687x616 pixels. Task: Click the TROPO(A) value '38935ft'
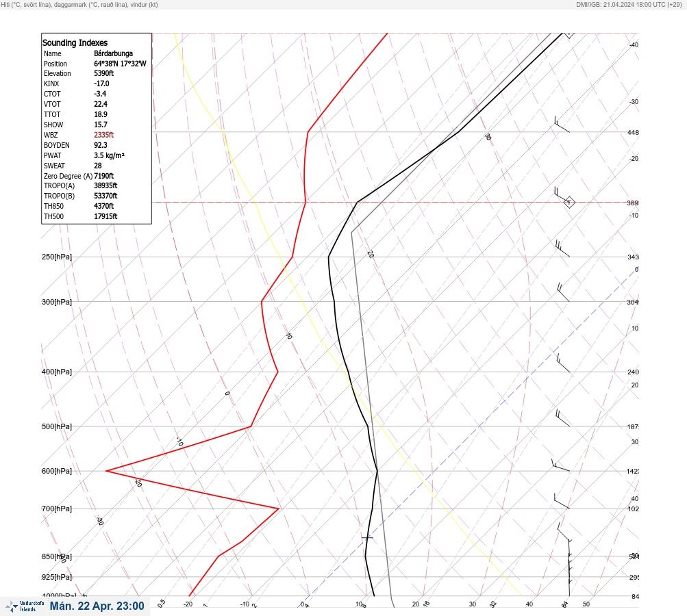pos(105,185)
